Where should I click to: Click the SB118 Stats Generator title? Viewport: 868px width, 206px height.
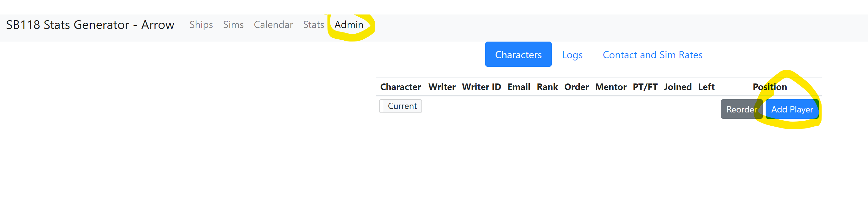click(90, 25)
